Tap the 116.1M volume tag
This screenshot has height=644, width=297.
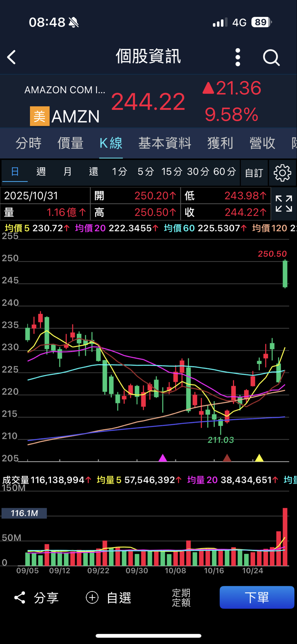(24, 513)
